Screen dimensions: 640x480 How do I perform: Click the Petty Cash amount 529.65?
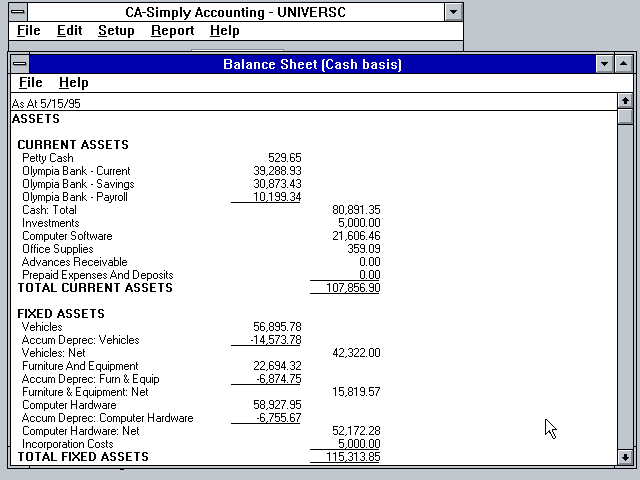[x=284, y=158]
